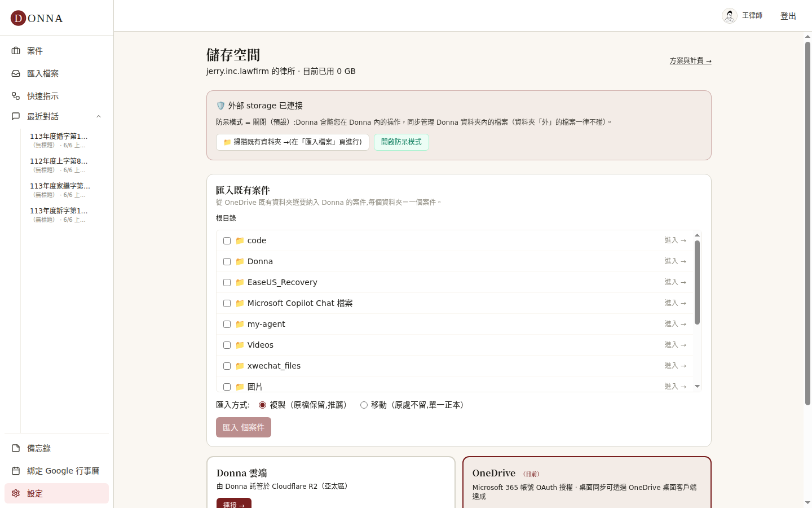Select the Microsoft Copilot Chat 檔案 checkbox

click(x=227, y=303)
